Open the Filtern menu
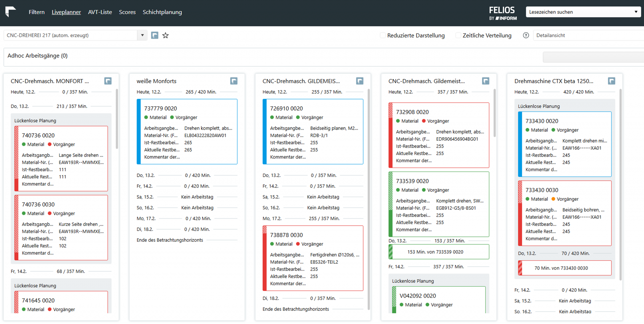The width and height of the screenshot is (644, 324). pyautogui.click(x=36, y=12)
